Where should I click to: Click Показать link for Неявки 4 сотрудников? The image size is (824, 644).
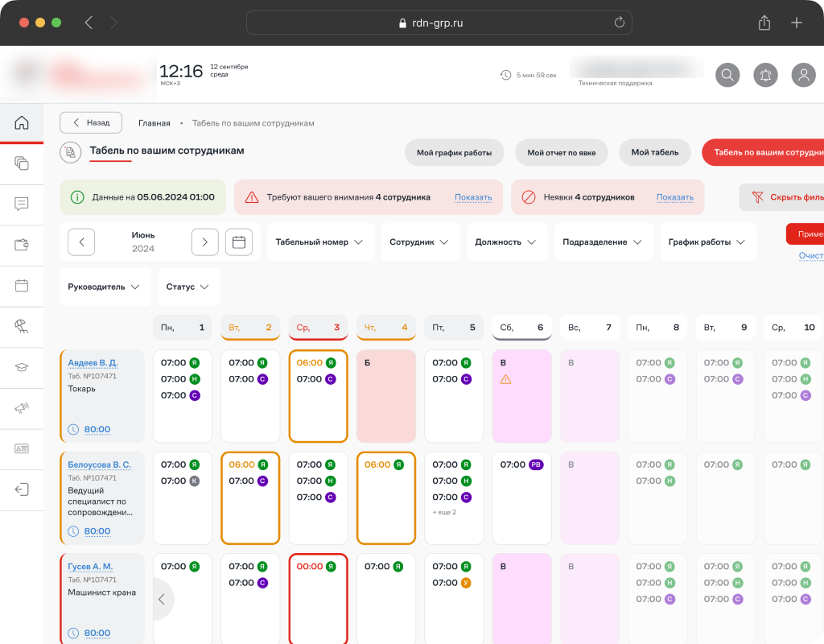pos(674,197)
